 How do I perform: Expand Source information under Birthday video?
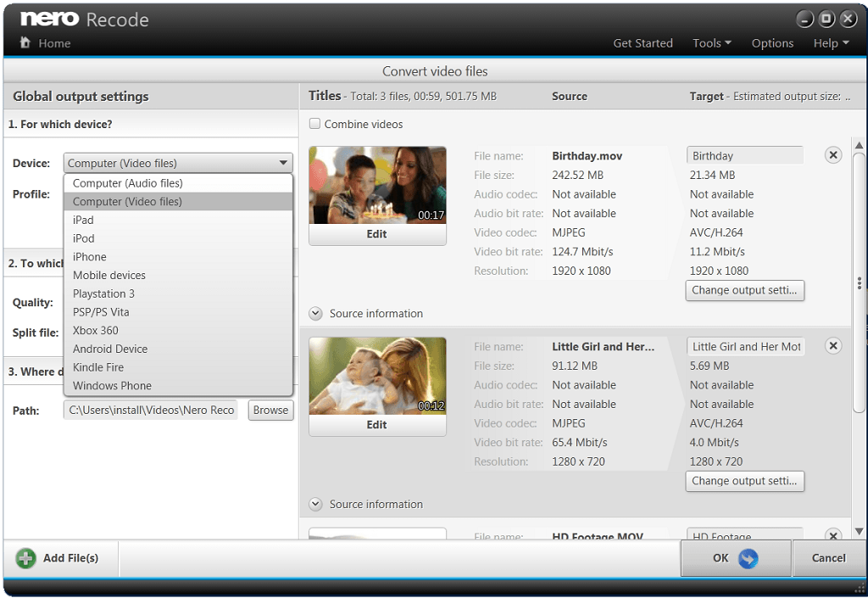tap(316, 314)
